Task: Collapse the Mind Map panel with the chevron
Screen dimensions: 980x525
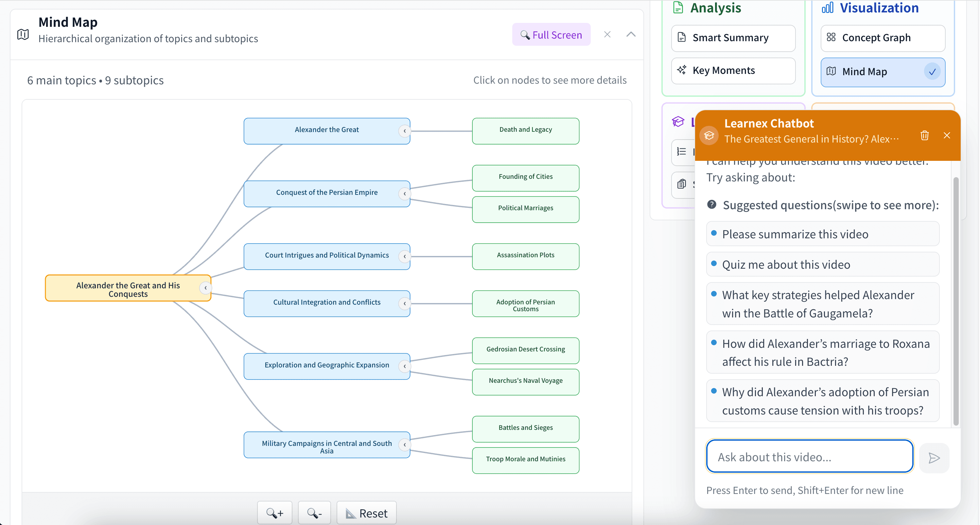Action: click(x=630, y=34)
